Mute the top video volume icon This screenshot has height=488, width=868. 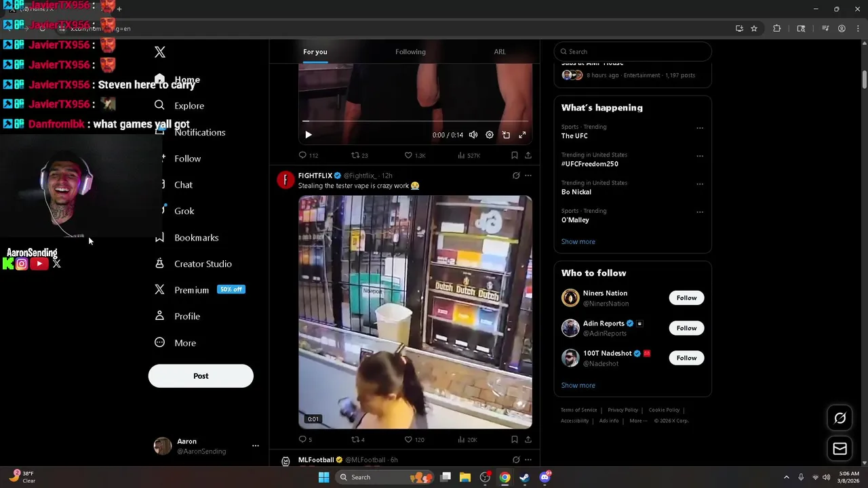click(473, 135)
